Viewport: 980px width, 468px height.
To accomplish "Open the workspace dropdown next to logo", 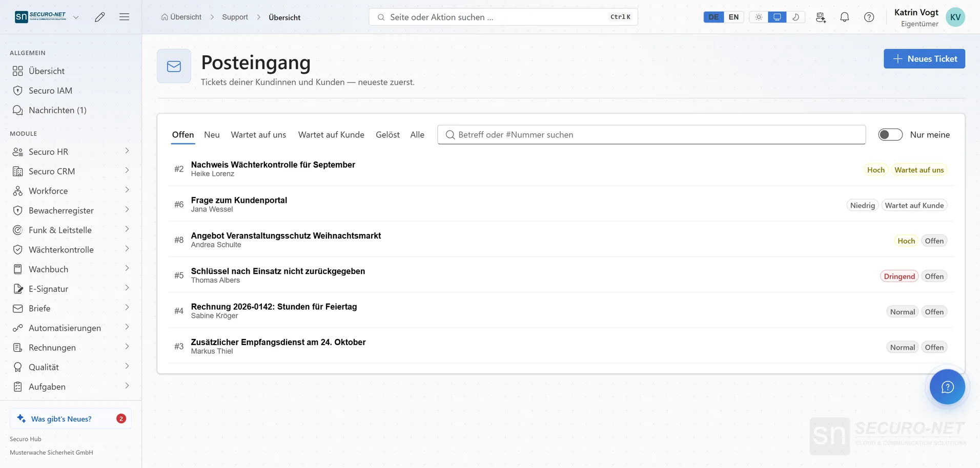I will pyautogui.click(x=76, y=17).
